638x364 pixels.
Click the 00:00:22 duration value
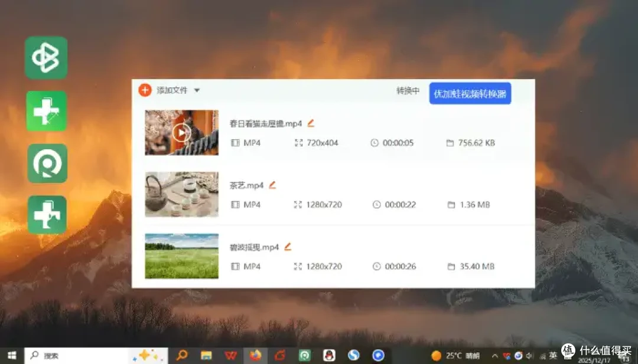point(401,204)
